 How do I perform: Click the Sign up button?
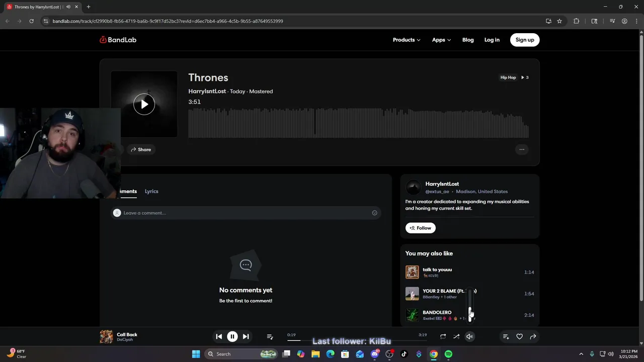click(x=525, y=40)
